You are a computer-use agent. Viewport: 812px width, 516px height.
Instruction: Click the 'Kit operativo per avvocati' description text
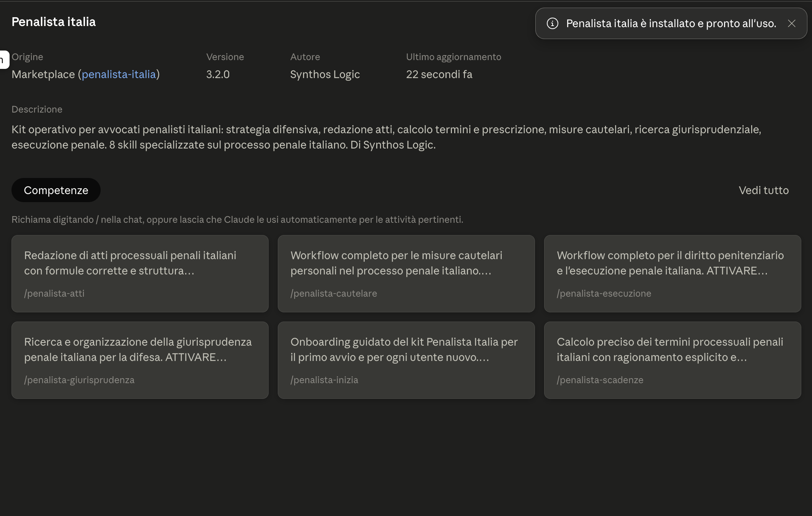[386, 137]
